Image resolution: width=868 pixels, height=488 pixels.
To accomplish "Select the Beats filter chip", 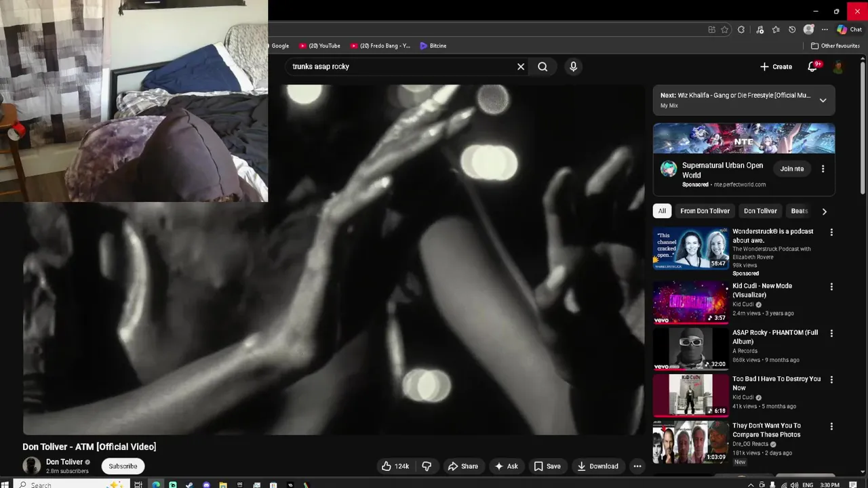I will [799, 211].
